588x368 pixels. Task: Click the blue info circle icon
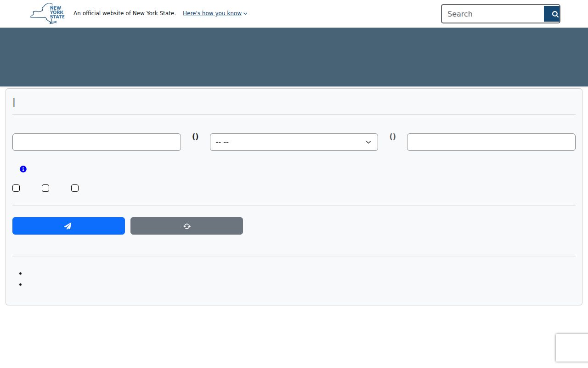(23, 169)
